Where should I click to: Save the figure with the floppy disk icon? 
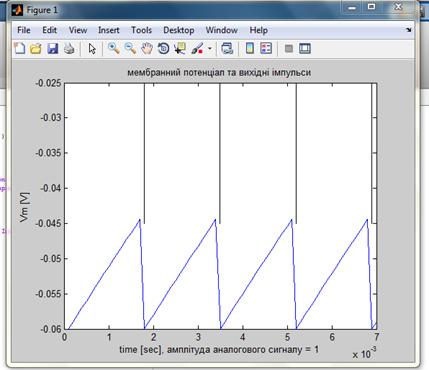point(53,49)
